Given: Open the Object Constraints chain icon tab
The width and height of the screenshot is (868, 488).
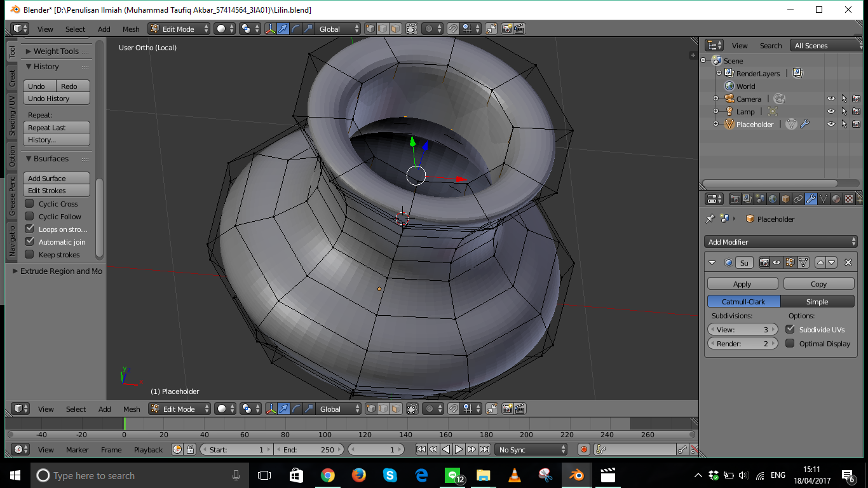Looking at the screenshot, I should pos(798,199).
